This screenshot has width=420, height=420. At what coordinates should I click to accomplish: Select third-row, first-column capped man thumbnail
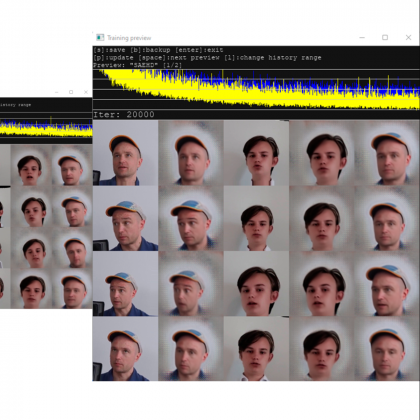[125, 284]
